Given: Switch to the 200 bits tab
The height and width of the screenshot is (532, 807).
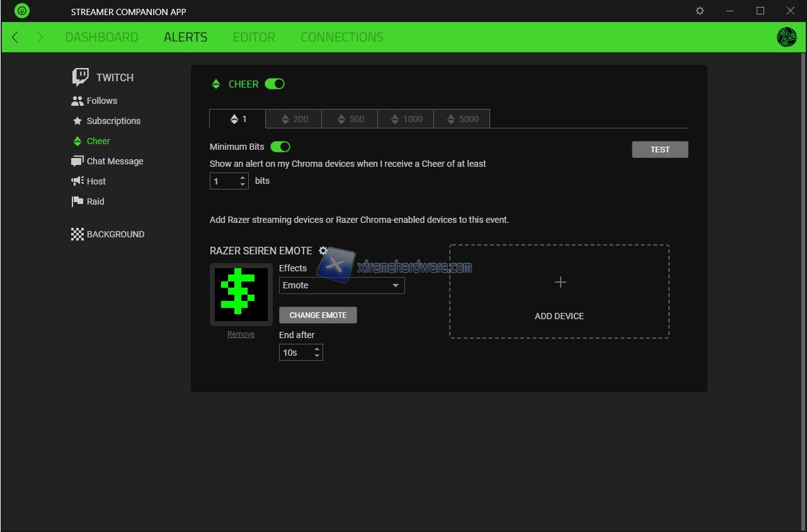Looking at the screenshot, I should [294, 119].
